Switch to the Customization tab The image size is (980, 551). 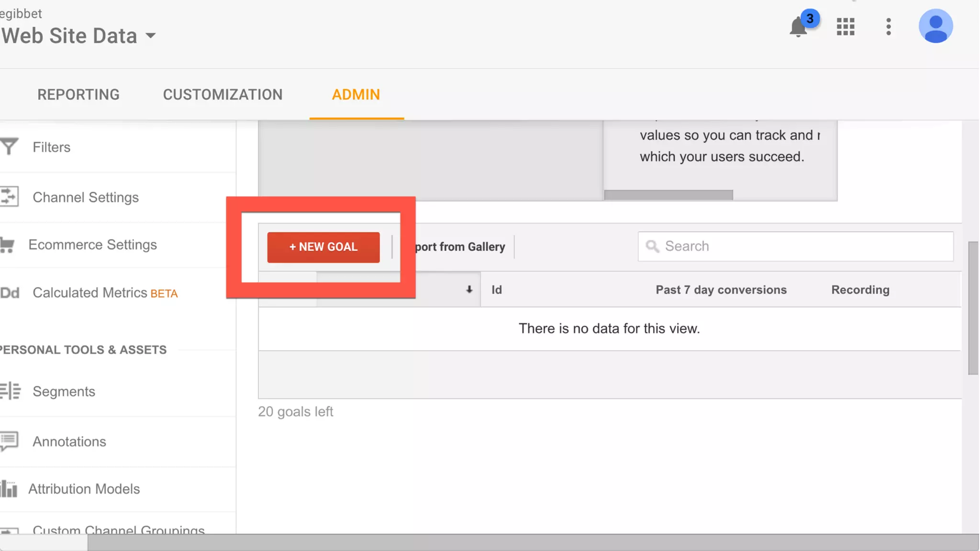pos(223,95)
